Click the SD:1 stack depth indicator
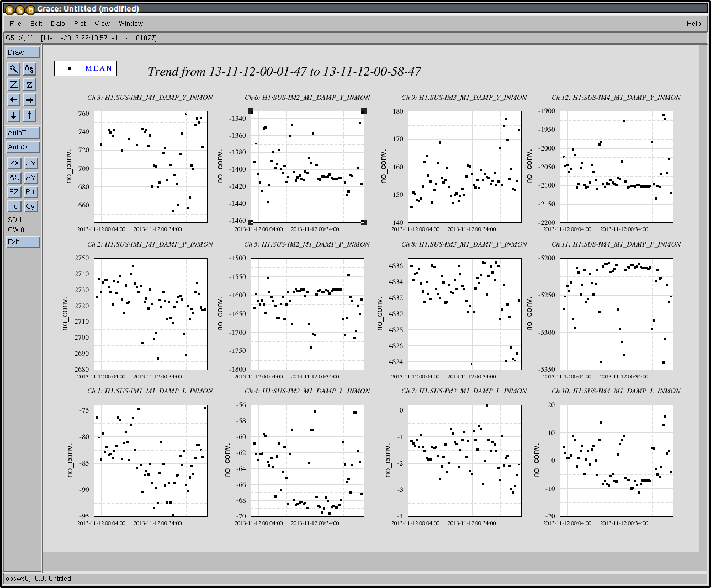Image resolution: width=711 pixels, height=588 pixels. (x=15, y=220)
